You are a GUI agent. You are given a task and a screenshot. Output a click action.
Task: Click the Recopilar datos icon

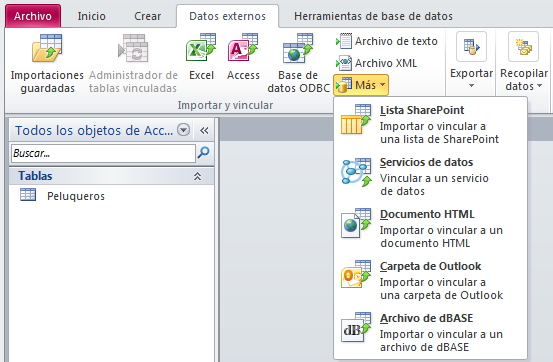pos(523,47)
